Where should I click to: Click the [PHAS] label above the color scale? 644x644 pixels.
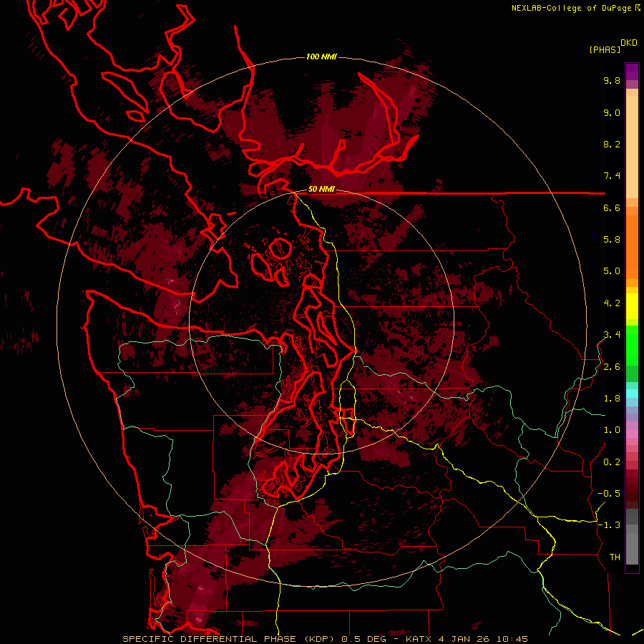(605, 49)
